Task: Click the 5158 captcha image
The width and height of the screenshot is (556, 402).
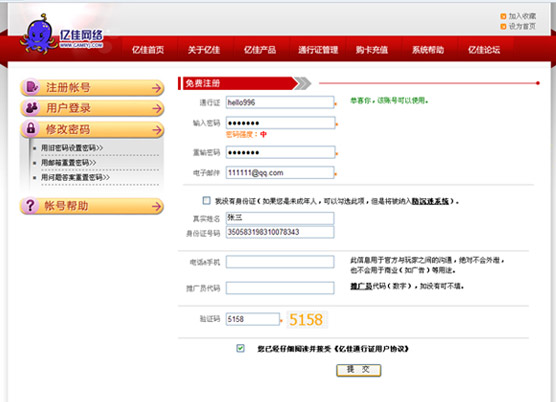Action: (307, 319)
